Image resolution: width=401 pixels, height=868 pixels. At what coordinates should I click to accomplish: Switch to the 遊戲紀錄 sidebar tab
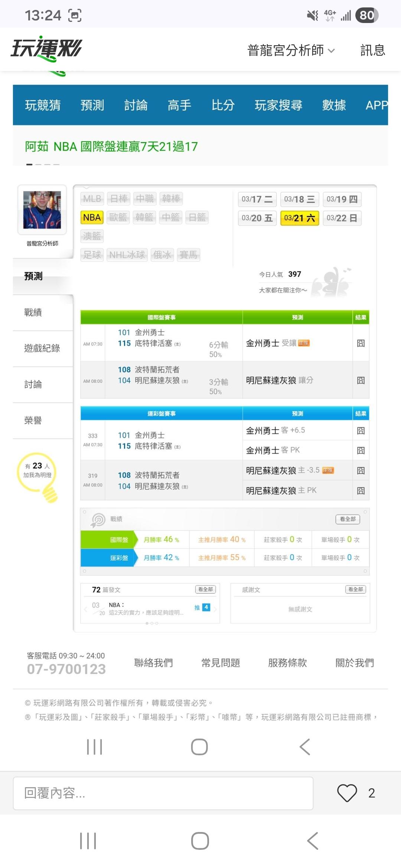[43, 348]
